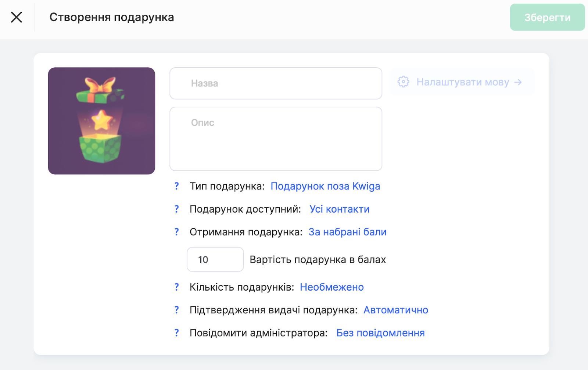Image resolution: width=588 pixels, height=370 pixels.
Task: Click help icon next to Подарунок доступний
Action: [x=177, y=209]
